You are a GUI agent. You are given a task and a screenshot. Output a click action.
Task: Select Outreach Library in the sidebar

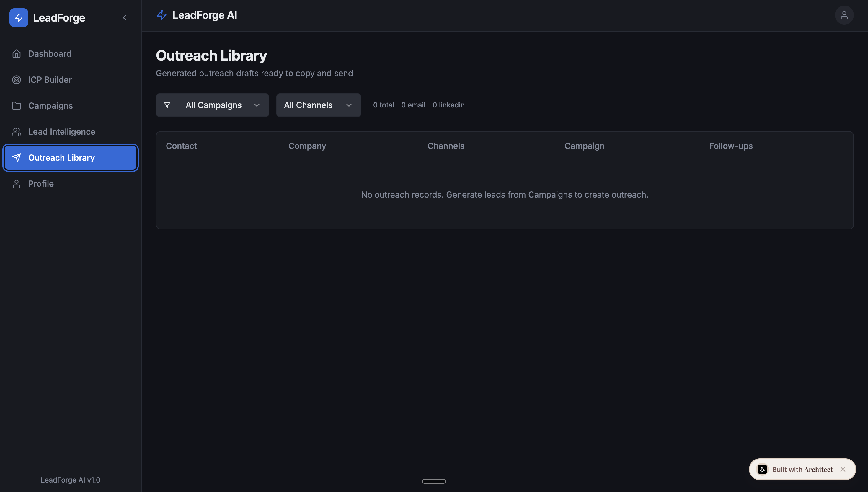(x=70, y=158)
